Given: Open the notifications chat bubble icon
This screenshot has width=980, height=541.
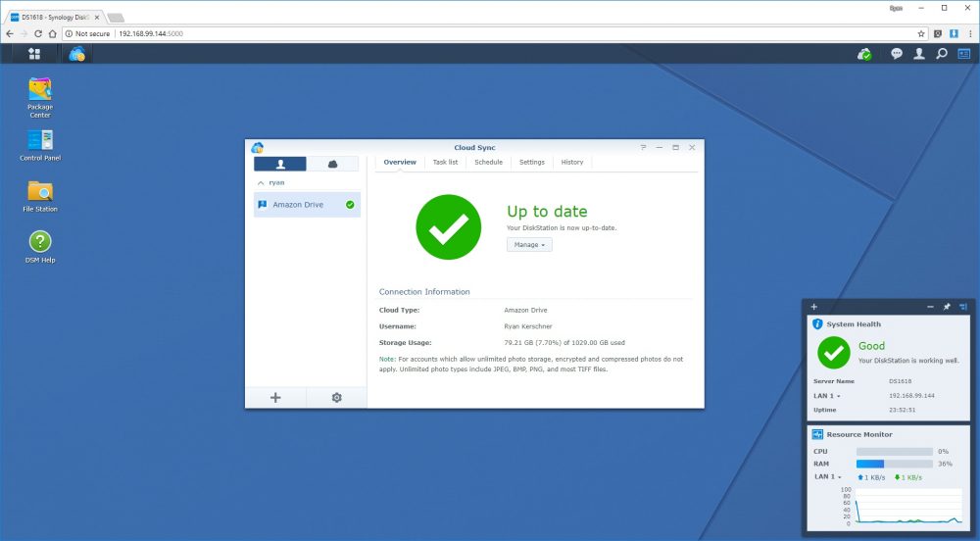Looking at the screenshot, I should (897, 54).
